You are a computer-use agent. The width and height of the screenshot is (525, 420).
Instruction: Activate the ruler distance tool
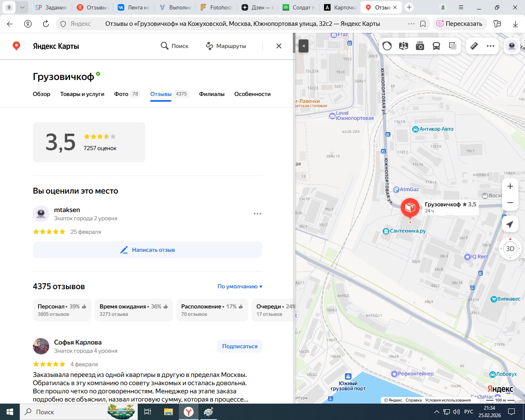[x=474, y=46]
